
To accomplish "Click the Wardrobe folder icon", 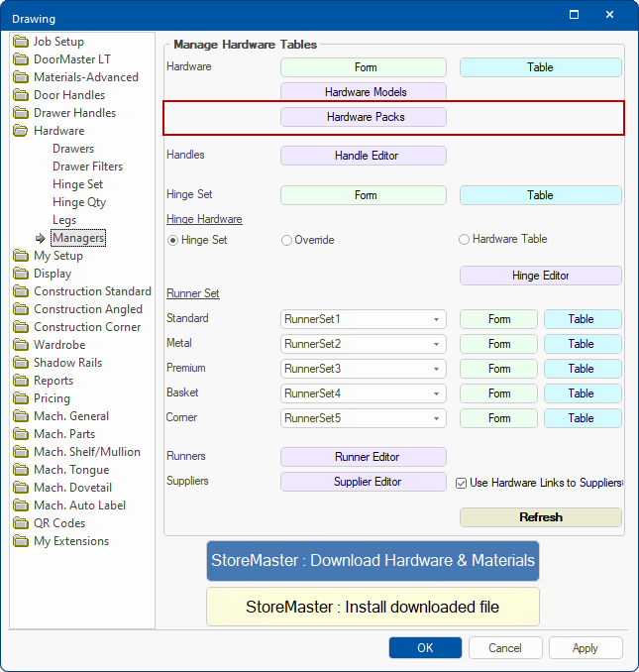I will pos(22,345).
